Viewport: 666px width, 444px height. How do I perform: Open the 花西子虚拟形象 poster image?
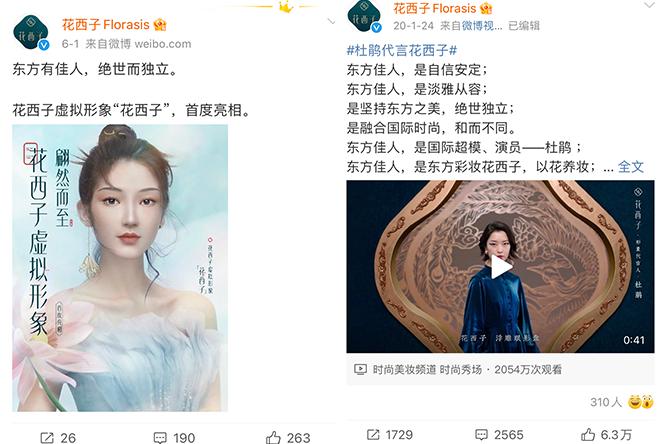(x=120, y=268)
